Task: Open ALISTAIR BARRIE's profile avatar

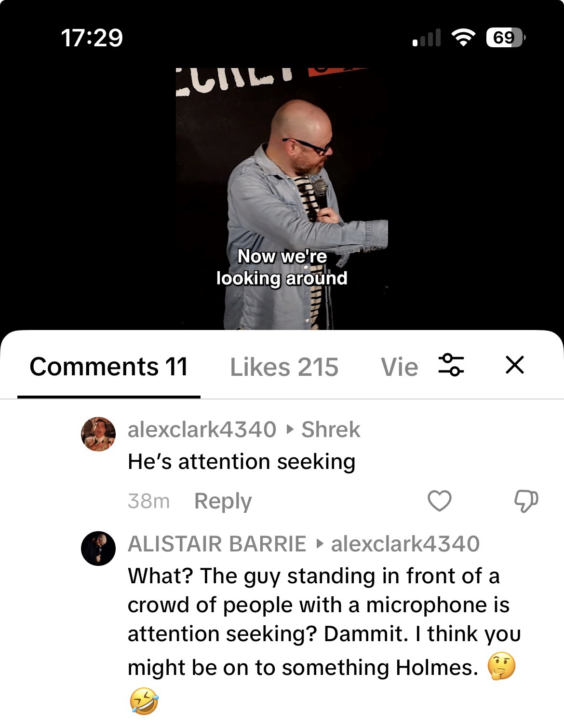Action: tap(98, 548)
